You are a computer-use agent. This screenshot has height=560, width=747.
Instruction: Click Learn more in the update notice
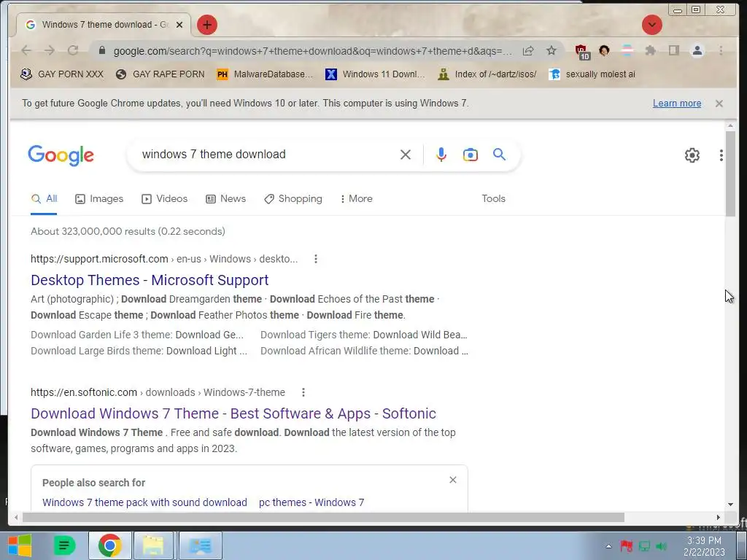point(676,104)
